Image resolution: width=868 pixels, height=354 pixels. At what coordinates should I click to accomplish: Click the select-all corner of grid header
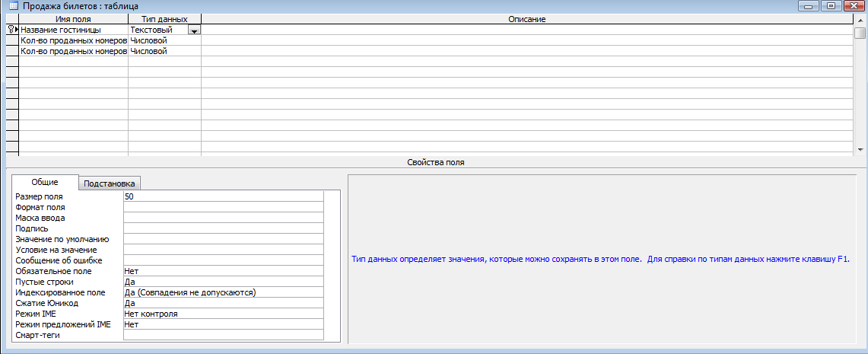pyautogui.click(x=12, y=19)
